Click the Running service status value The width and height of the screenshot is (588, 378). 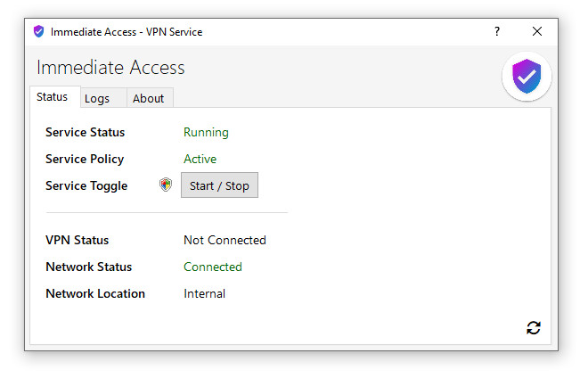[x=206, y=132]
